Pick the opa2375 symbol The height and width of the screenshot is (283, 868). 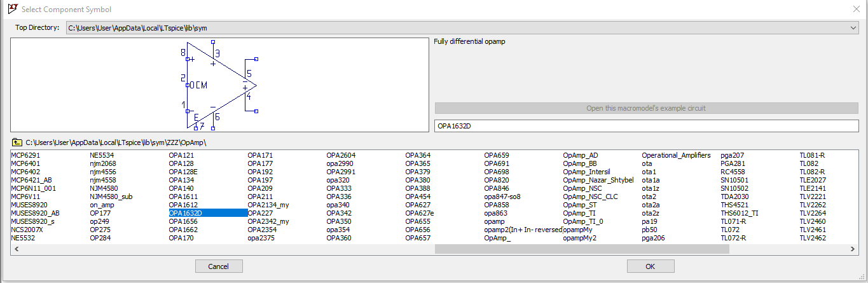pyautogui.click(x=261, y=238)
